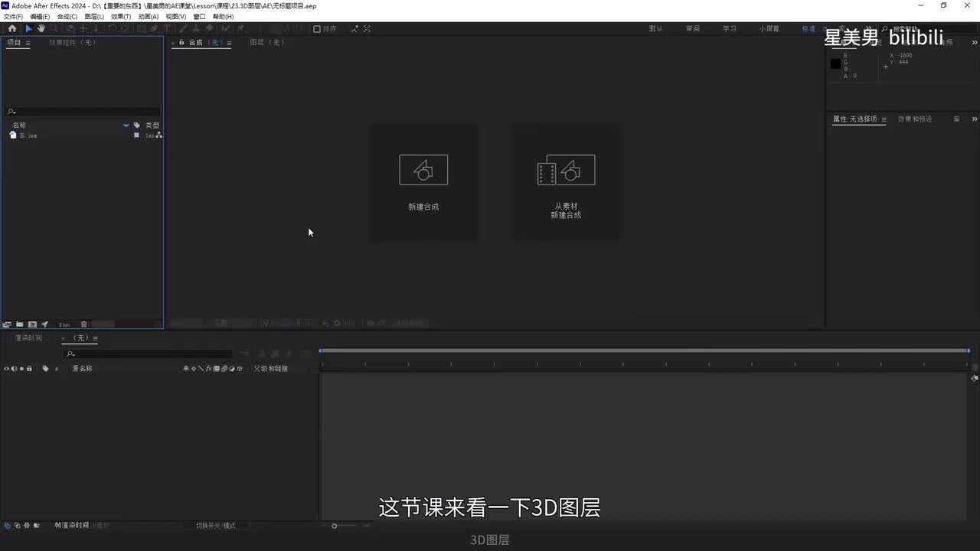980x551 pixels.
Task: Click the timeline zoom slider handle
Action: click(334, 526)
